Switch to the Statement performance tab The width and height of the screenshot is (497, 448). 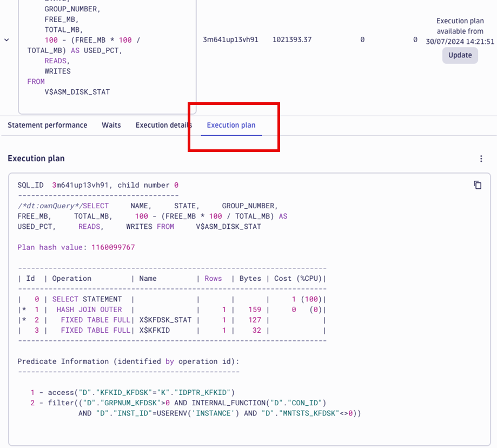[x=47, y=125]
